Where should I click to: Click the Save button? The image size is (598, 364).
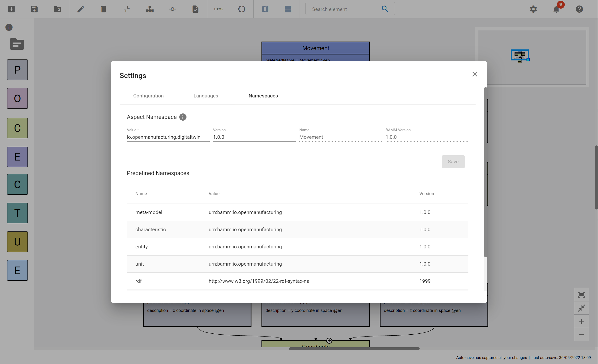click(453, 162)
